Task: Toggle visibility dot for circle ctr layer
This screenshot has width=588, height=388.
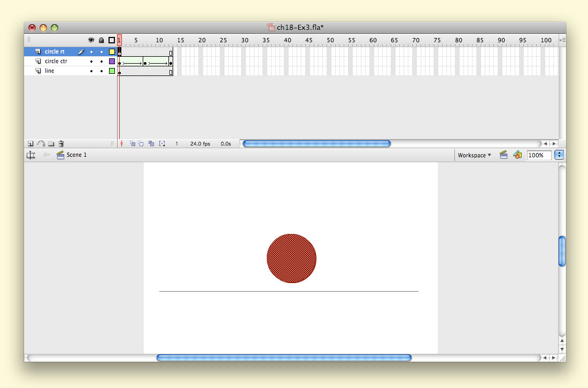Action: pyautogui.click(x=91, y=62)
